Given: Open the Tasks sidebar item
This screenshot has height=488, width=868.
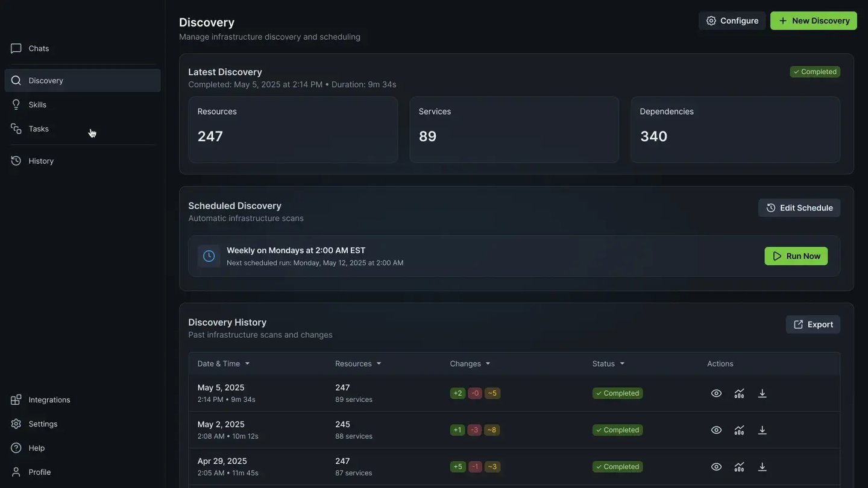Looking at the screenshot, I should click(x=39, y=128).
